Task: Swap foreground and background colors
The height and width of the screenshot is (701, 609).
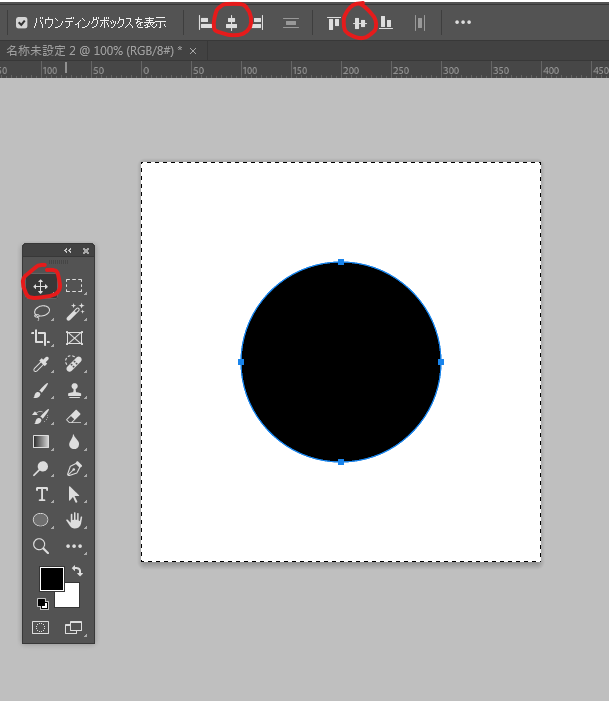Action: 76,571
